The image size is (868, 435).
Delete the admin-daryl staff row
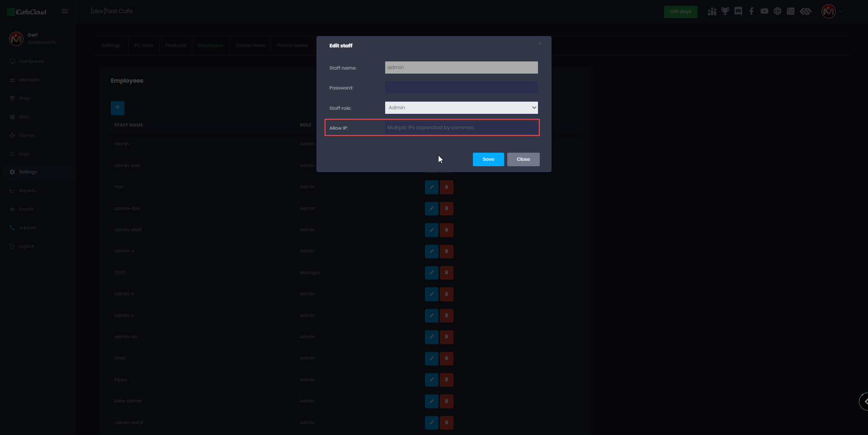click(447, 423)
